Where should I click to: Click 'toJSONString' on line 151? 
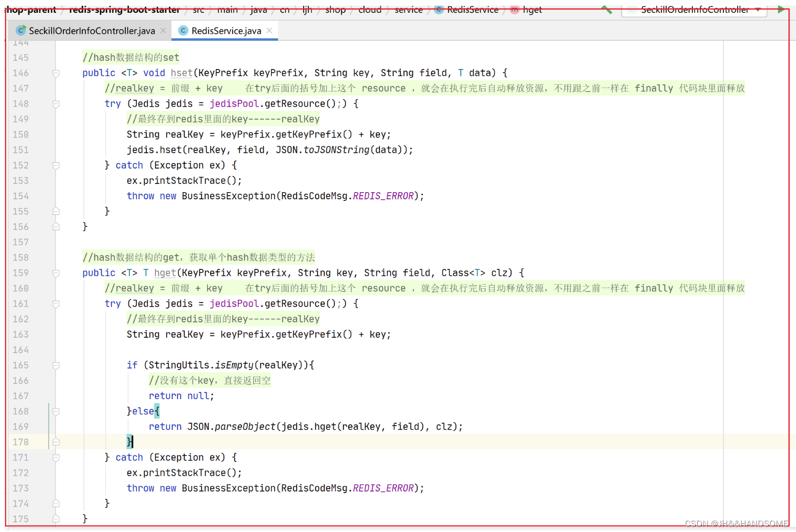click(x=336, y=150)
